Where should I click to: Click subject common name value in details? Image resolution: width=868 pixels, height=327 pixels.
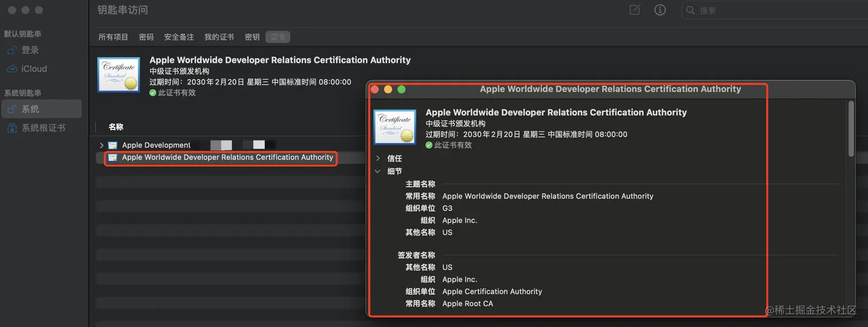pyautogui.click(x=548, y=196)
